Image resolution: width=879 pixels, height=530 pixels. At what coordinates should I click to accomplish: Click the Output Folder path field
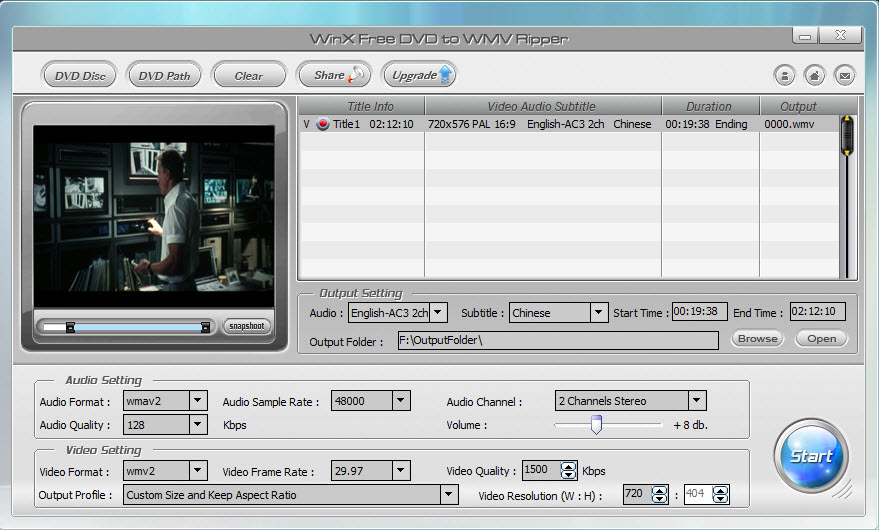pyautogui.click(x=558, y=340)
